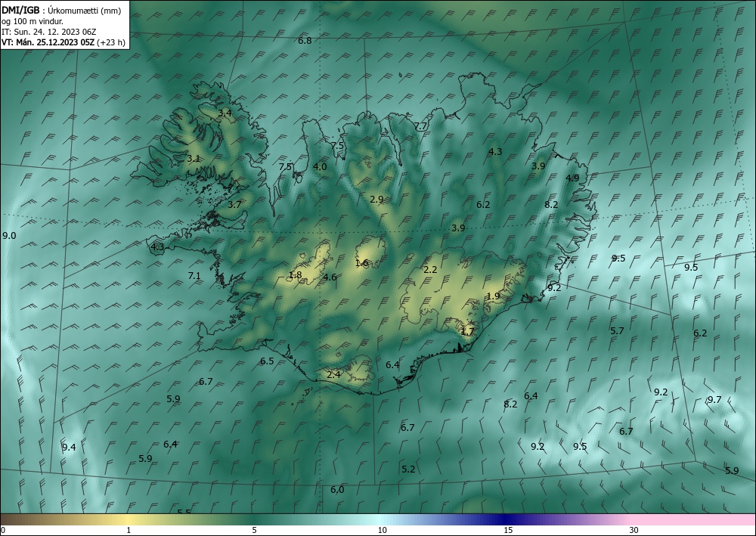Click the 2.4 value over Mýrdalsjökull

[x=333, y=374]
